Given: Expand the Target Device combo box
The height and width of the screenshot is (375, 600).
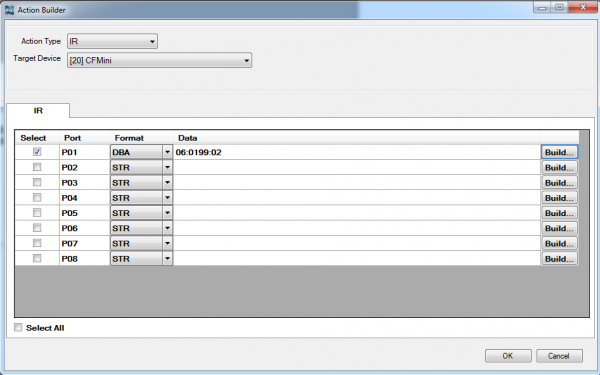Looking at the screenshot, I should pyautogui.click(x=159, y=60).
